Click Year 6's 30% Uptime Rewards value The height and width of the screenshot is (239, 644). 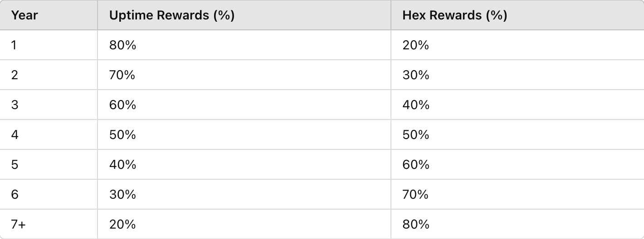[x=122, y=195]
